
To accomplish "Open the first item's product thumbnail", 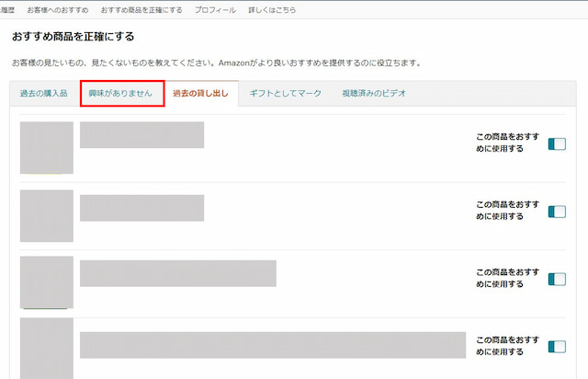I will pyautogui.click(x=47, y=147).
